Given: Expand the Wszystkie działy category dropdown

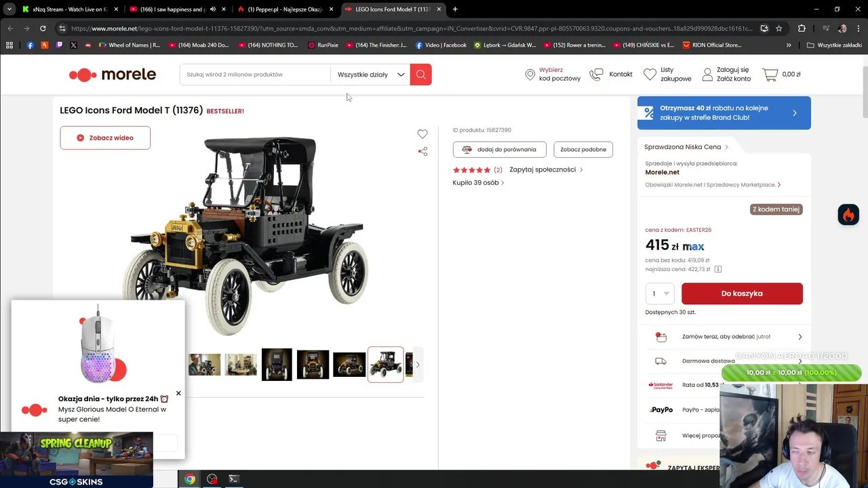Looking at the screenshot, I should pyautogui.click(x=370, y=75).
